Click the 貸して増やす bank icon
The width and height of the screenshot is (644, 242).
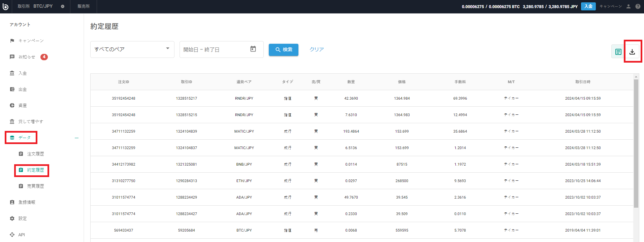(12, 122)
